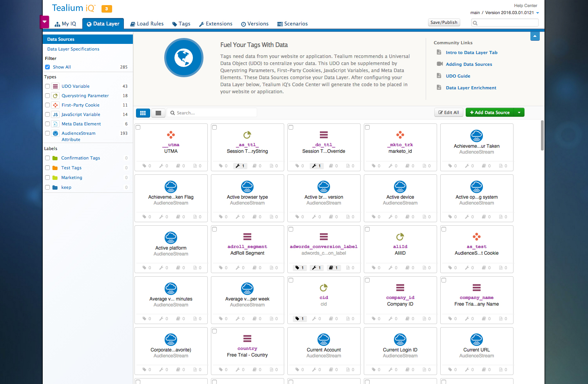Viewport: 588px width, 384px height.
Task: Click the JavaScript Variable JS icon
Action: point(55,114)
